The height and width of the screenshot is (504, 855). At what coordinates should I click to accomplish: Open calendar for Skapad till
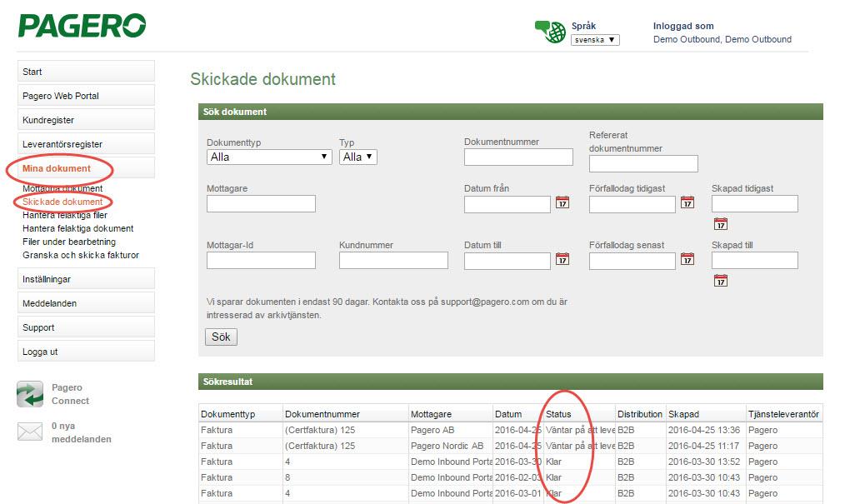[720, 281]
